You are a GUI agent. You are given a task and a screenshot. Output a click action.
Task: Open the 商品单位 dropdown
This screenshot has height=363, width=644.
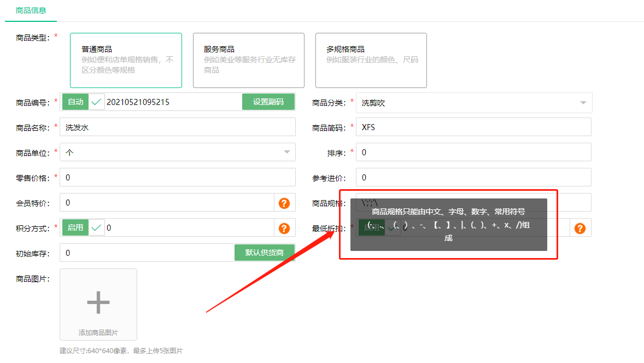coord(177,153)
